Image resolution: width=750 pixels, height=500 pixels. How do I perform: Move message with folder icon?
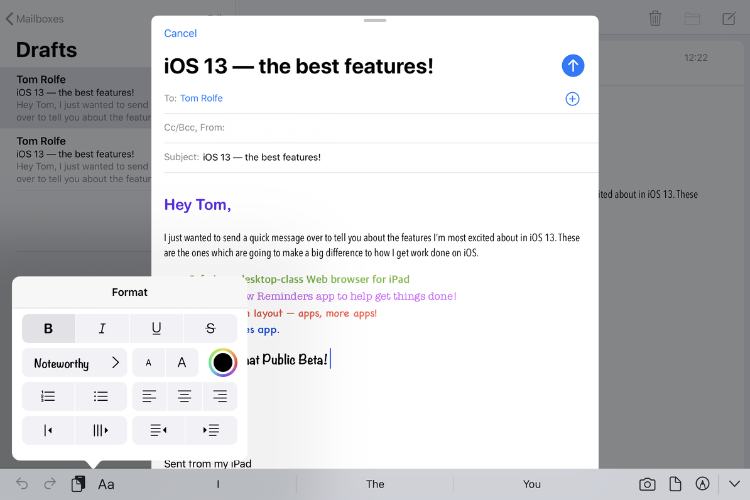(692, 19)
